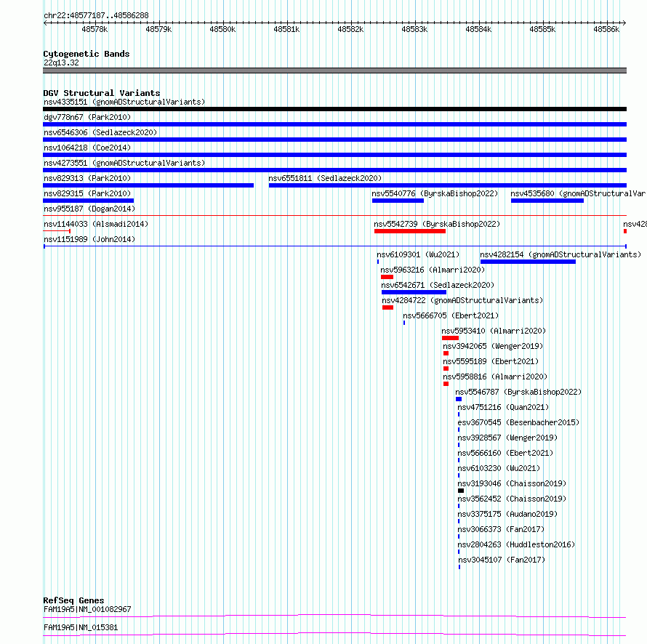This screenshot has height=644, width=647.
Task: Click the Cytogenetic Bands track title
Action: pyautogui.click(x=87, y=54)
